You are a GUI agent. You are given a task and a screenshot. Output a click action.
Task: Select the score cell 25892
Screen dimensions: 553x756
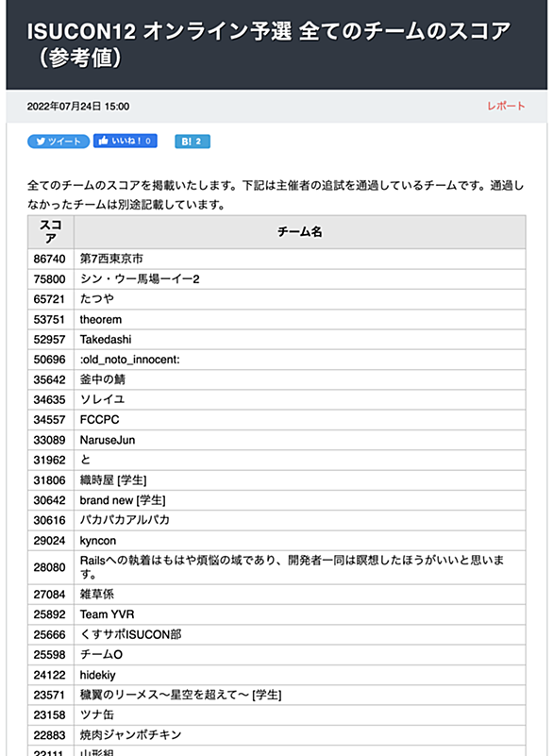51,614
